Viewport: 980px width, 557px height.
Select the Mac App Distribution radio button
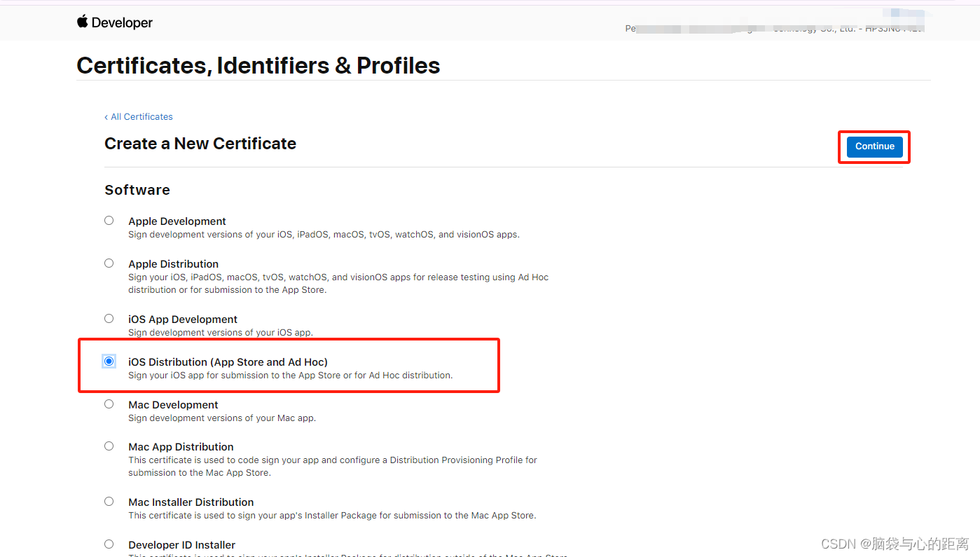(109, 446)
